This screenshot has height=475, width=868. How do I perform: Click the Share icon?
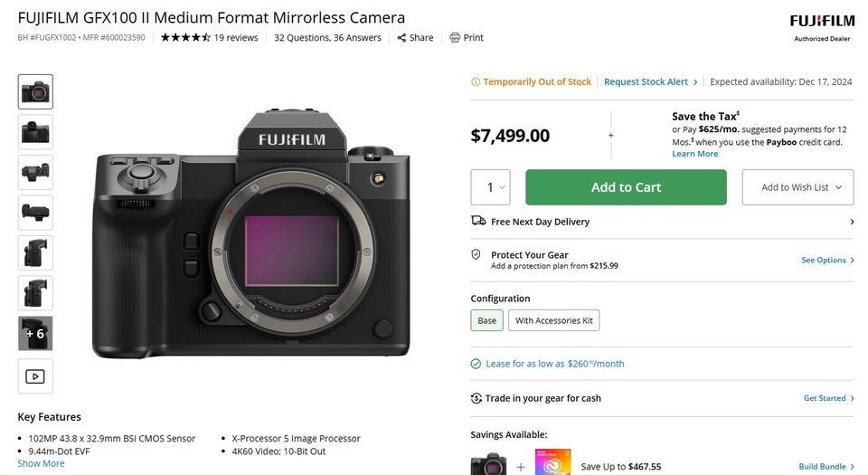pyautogui.click(x=401, y=38)
